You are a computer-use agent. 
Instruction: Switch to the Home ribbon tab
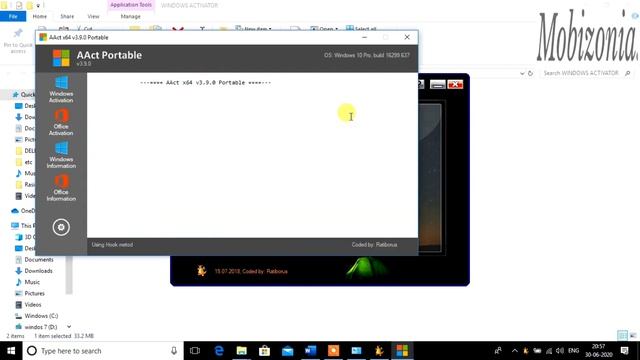pyautogui.click(x=40, y=16)
